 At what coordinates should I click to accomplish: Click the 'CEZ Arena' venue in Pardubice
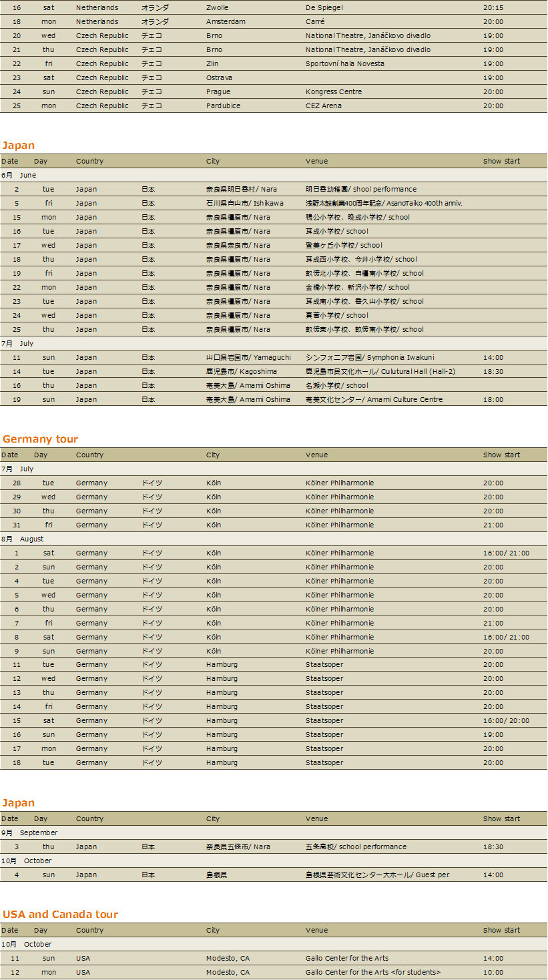tap(323, 105)
